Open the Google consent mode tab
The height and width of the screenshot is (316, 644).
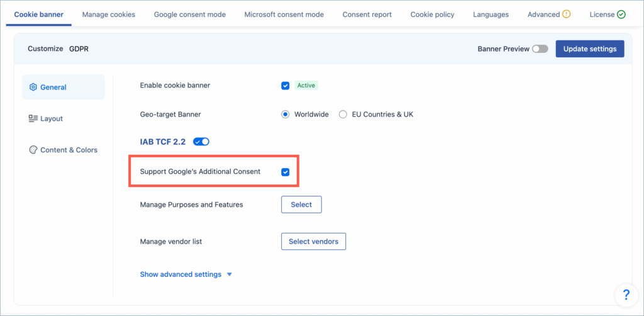click(x=189, y=14)
